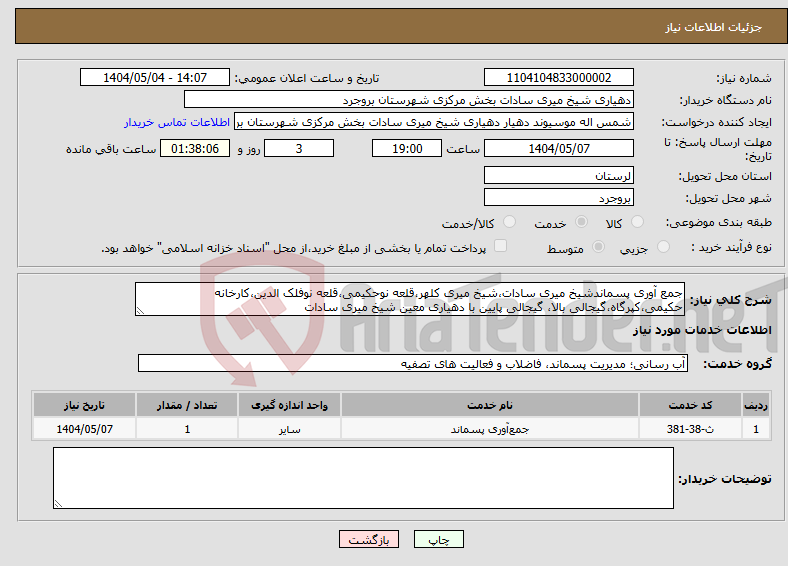Click the deadline time field 19:00
This screenshot has height=566, width=788.
[407, 148]
